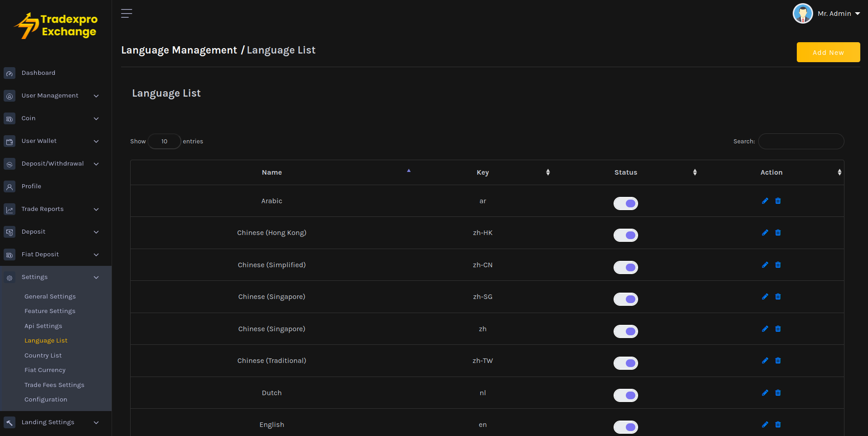
Task: Click the edit pencil icon for Arabic
Action: click(x=765, y=201)
